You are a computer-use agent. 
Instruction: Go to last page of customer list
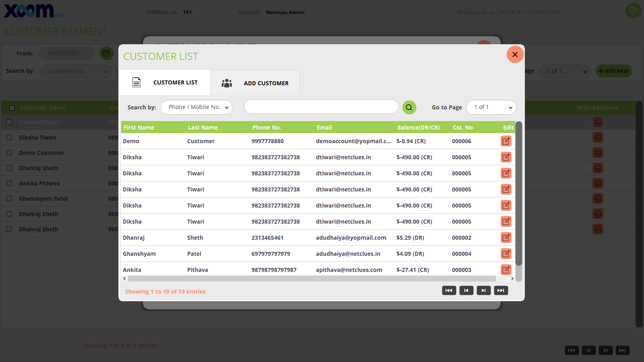click(501, 290)
